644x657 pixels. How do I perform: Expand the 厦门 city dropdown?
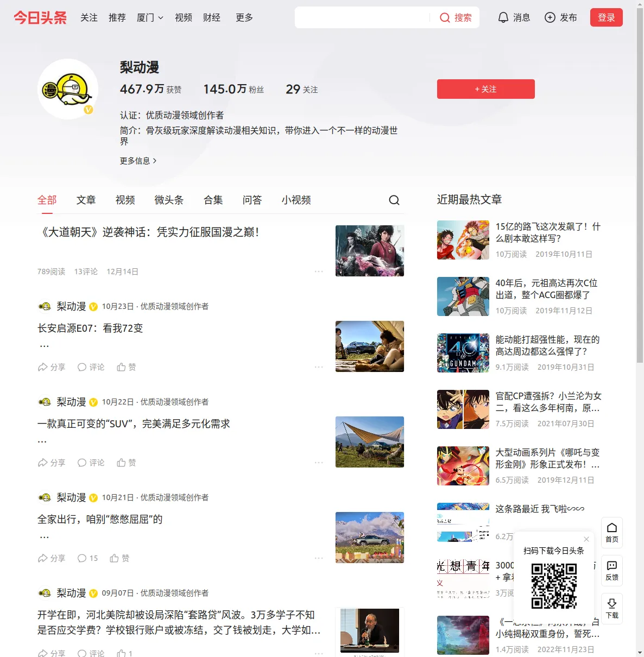pyautogui.click(x=150, y=17)
